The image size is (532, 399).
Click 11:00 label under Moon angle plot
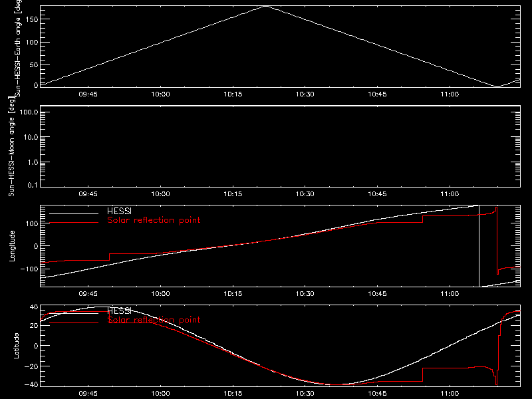[x=450, y=194]
